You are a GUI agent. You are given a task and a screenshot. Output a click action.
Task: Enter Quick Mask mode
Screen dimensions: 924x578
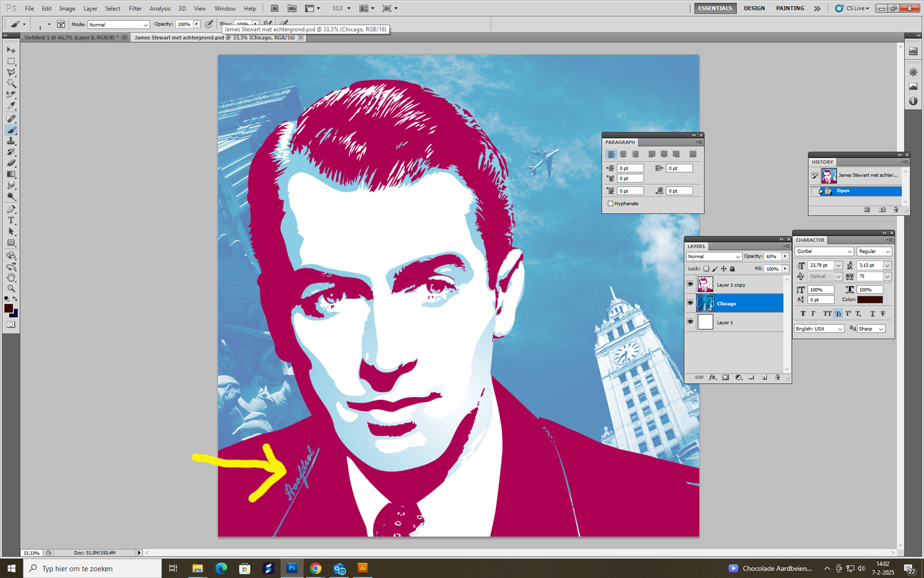(11, 324)
